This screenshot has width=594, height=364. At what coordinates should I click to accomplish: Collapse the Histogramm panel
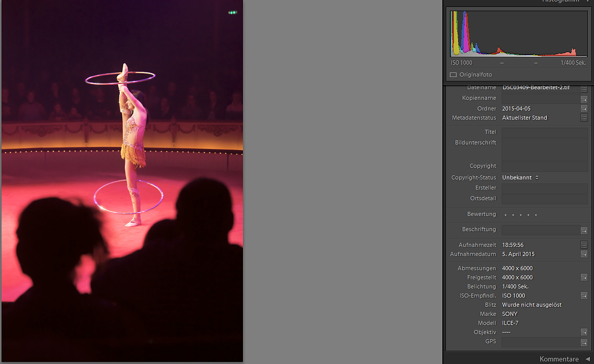tap(587, 2)
